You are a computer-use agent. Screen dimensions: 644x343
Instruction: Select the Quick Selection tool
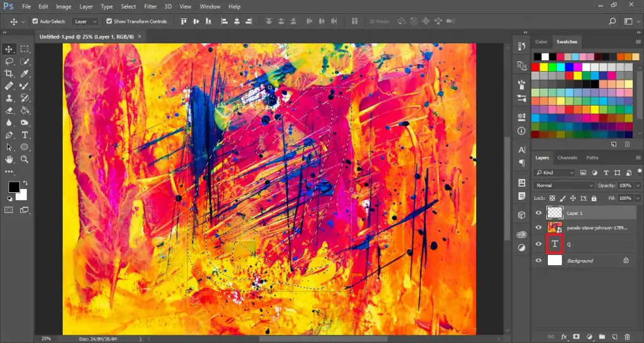(25, 62)
